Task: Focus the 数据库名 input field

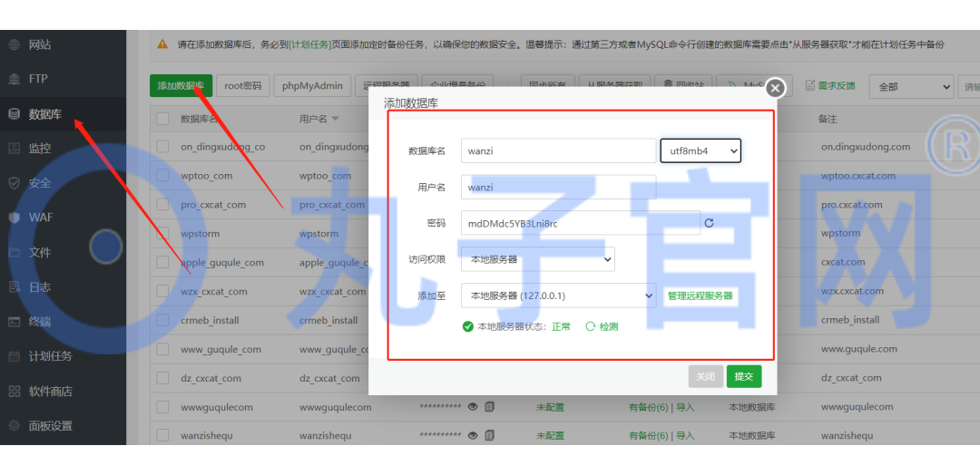Action: pyautogui.click(x=559, y=150)
